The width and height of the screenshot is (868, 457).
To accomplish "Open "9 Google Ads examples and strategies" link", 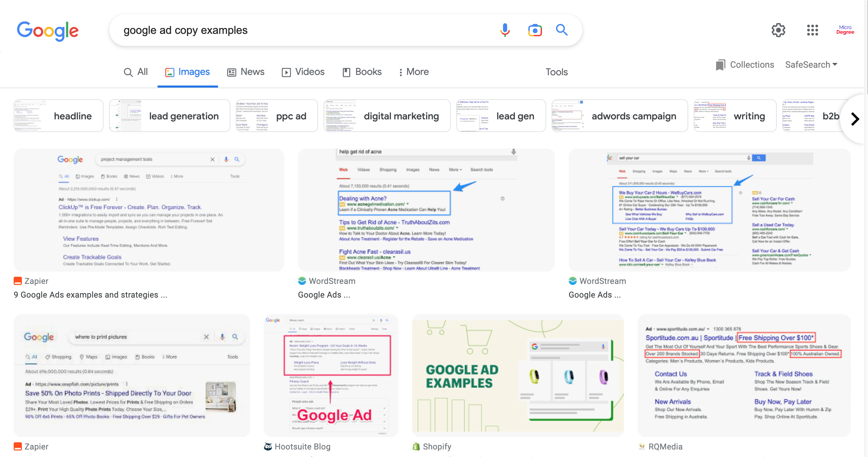I will point(90,295).
